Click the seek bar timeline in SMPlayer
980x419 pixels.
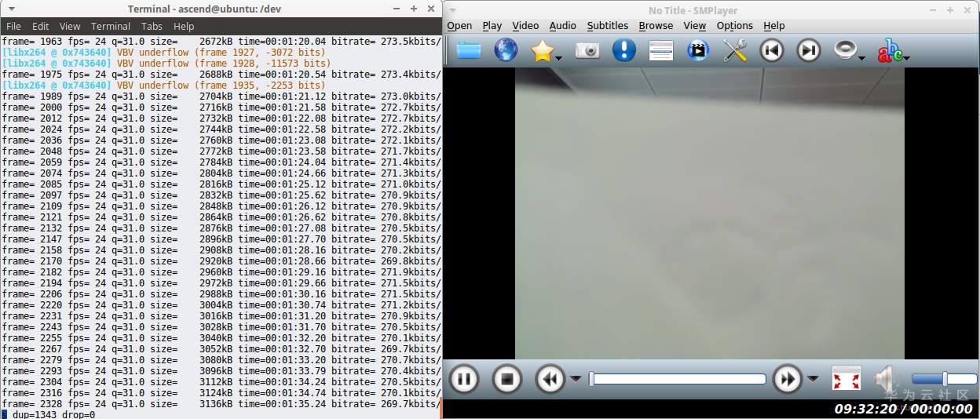(x=678, y=379)
